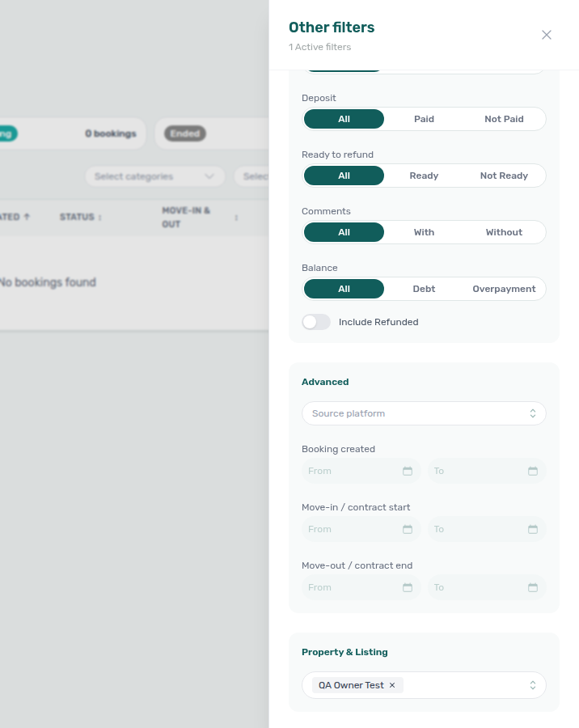Click the No bookings found message
The width and height of the screenshot is (579, 728).
click(48, 282)
